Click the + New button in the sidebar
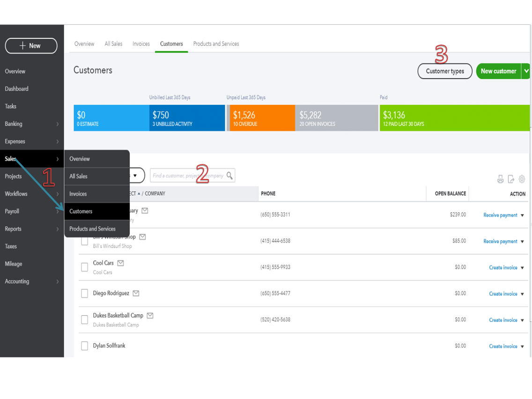 point(31,45)
